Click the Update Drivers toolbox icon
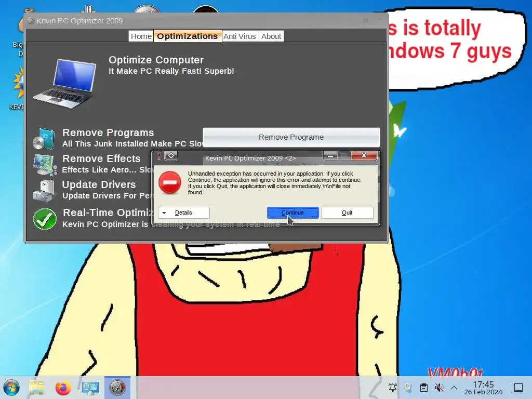532x399 pixels. pos(45,191)
